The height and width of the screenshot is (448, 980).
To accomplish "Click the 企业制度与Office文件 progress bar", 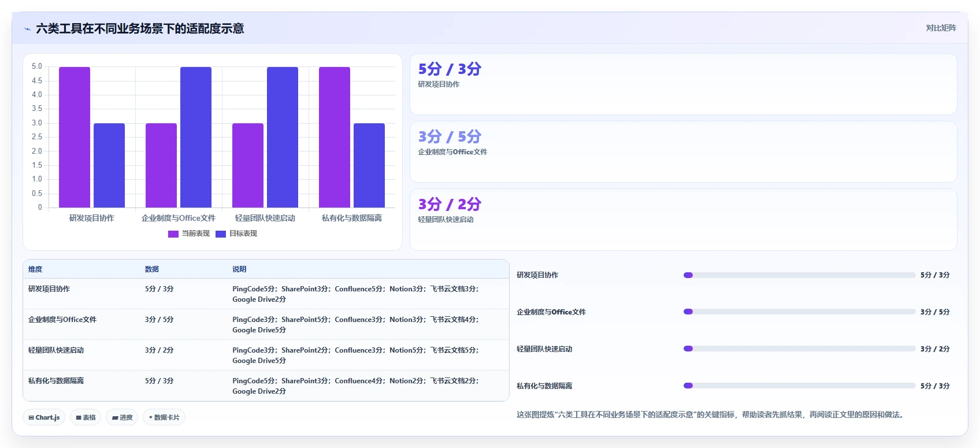I will pos(800,312).
